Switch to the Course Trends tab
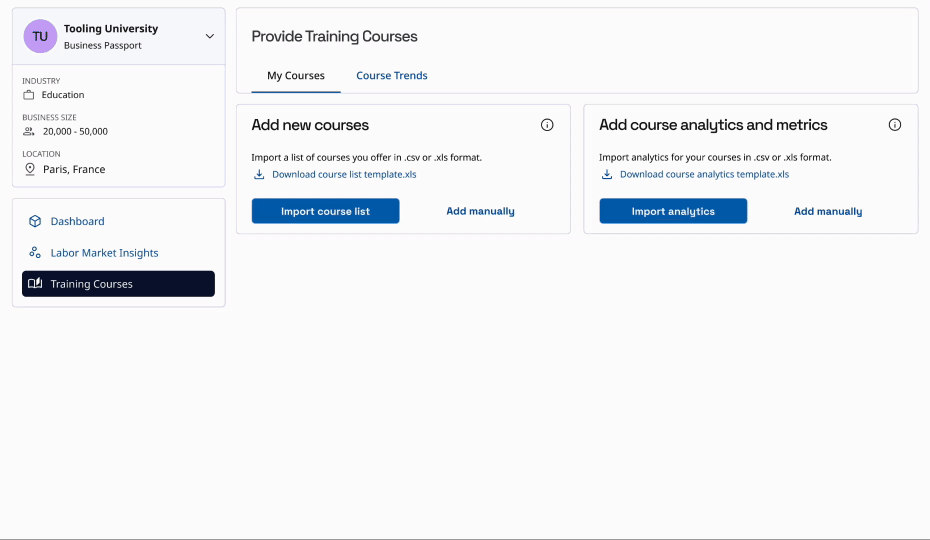930x540 pixels. click(392, 76)
